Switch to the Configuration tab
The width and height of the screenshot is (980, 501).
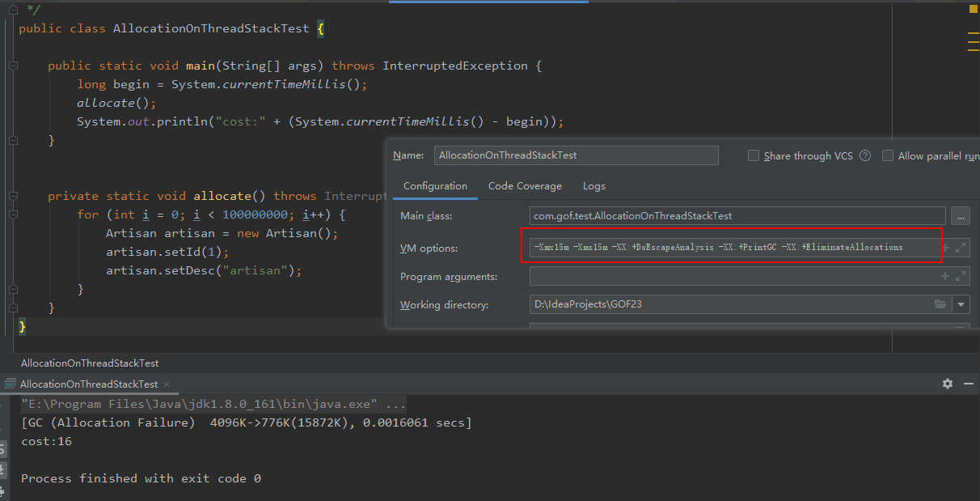(435, 186)
